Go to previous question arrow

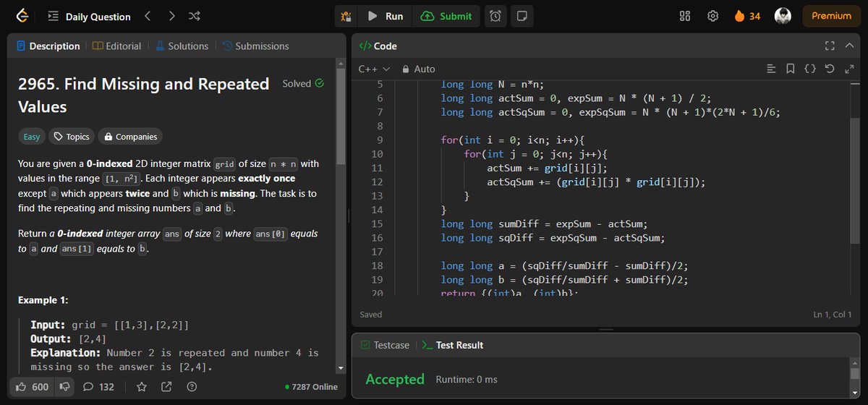click(147, 16)
